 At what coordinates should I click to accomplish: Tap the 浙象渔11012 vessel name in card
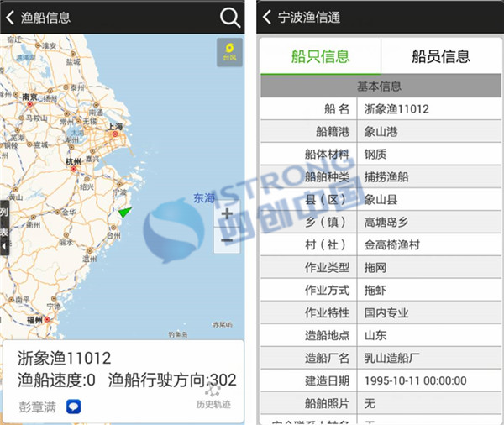coord(65,358)
